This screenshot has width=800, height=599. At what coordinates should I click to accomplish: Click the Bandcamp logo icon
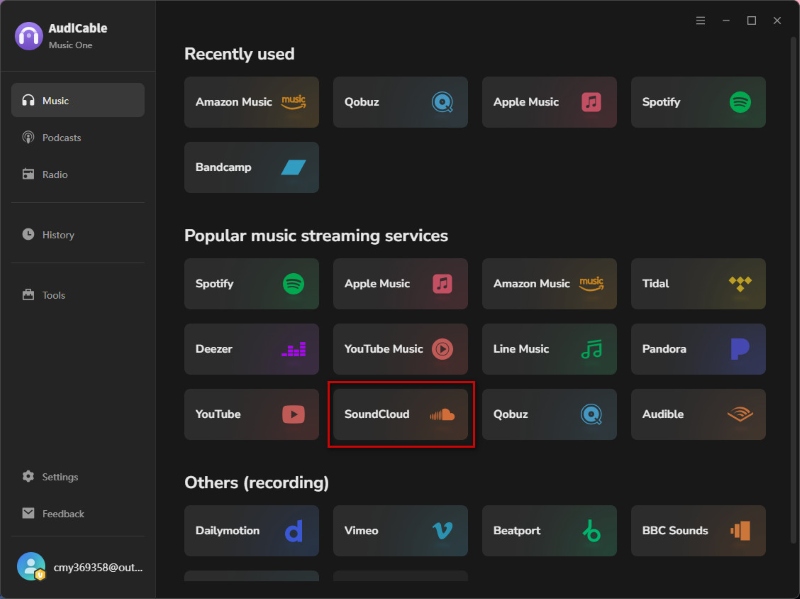(293, 167)
